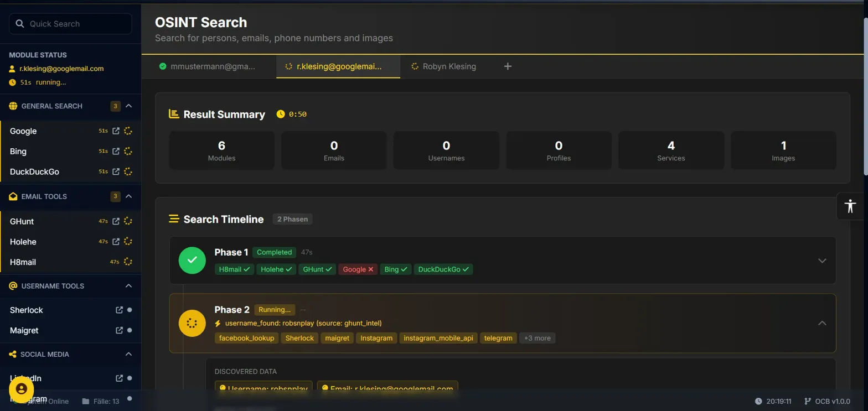Image resolution: width=868 pixels, height=411 pixels.
Task: Collapse the Social Media section
Action: coord(128,354)
